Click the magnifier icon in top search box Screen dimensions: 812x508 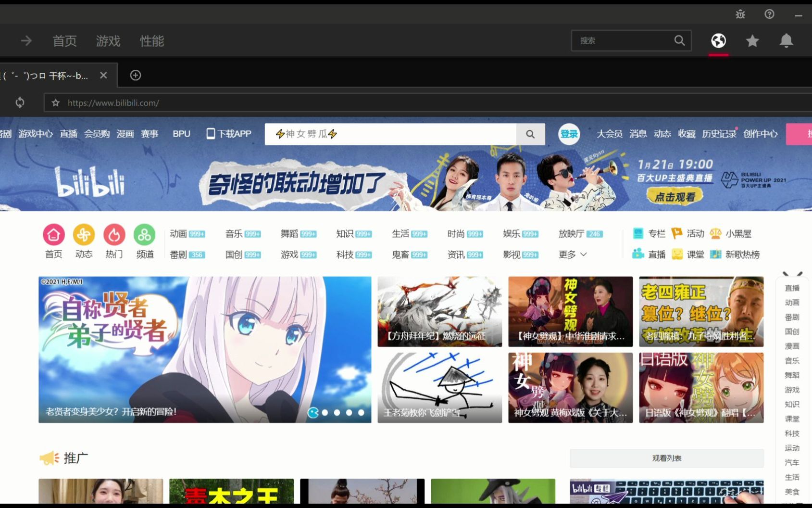679,40
